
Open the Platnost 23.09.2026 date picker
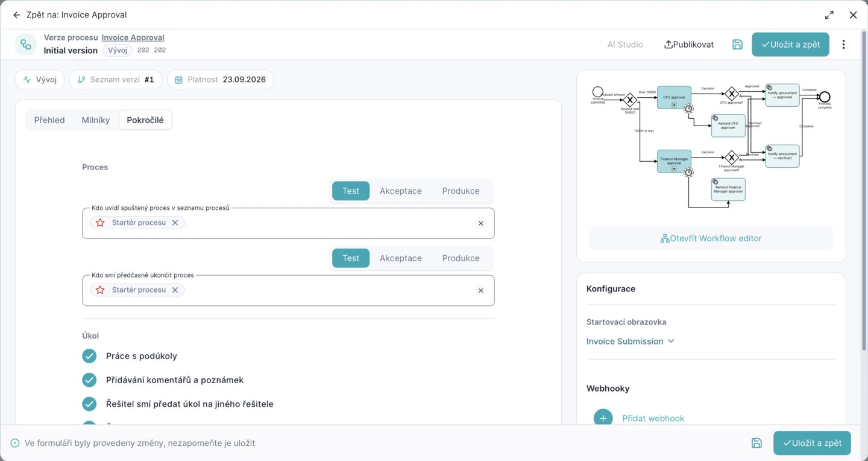(220, 80)
